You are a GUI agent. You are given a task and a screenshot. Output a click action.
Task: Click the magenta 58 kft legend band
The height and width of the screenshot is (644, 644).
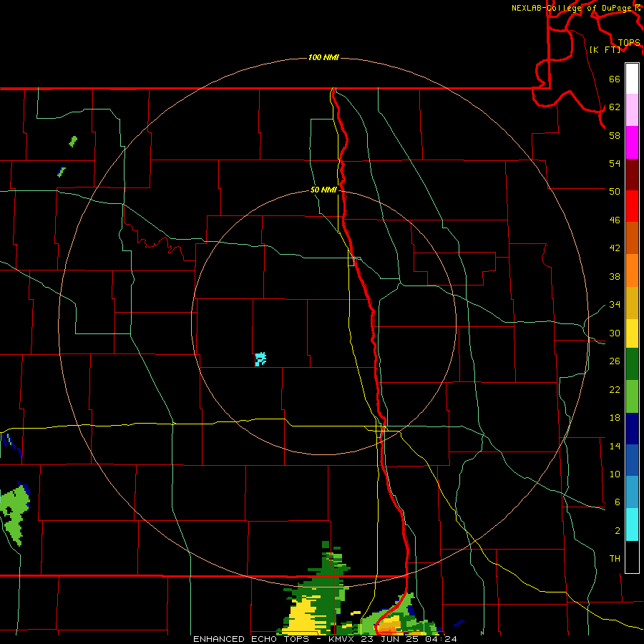point(632,142)
